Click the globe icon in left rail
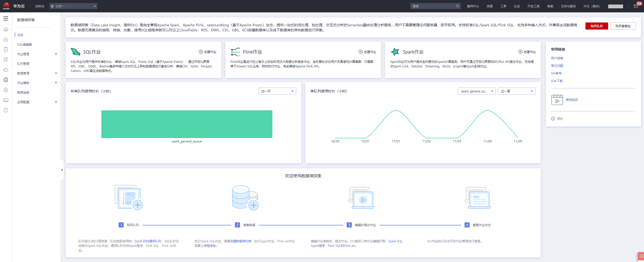Viewport: 644px width, 262px height. (x=6, y=80)
